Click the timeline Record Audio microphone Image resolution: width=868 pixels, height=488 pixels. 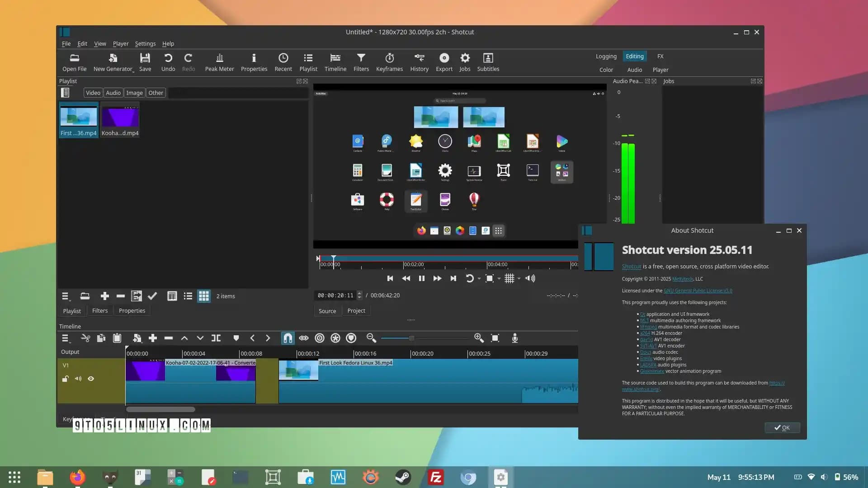[514, 338]
